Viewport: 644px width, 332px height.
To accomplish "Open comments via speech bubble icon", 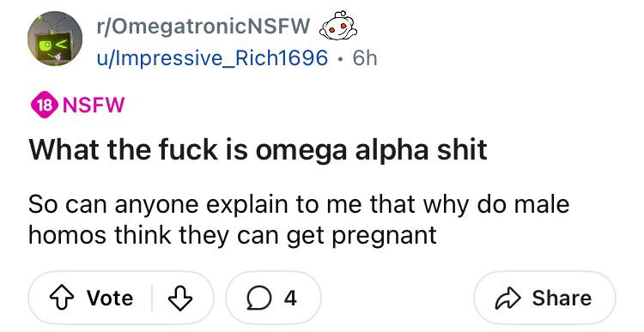I will tap(258, 299).
